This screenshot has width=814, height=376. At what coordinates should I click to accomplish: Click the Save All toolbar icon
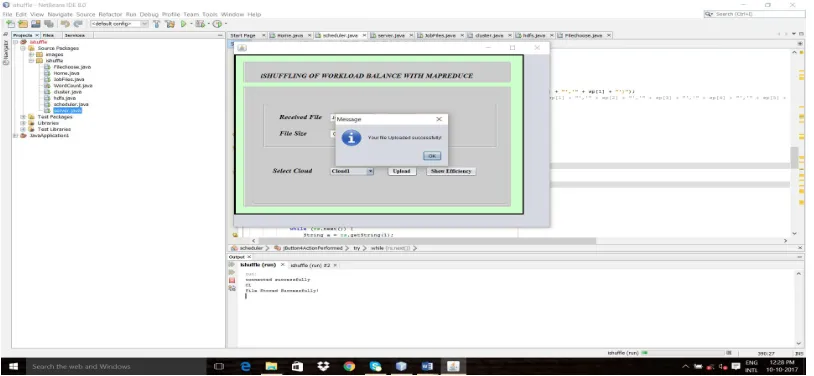pos(49,24)
